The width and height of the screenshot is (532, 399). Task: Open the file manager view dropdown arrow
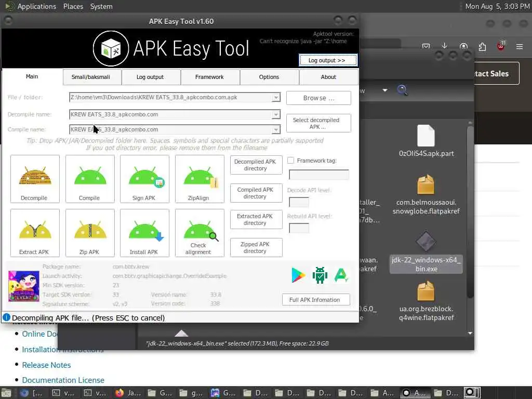click(x=385, y=90)
